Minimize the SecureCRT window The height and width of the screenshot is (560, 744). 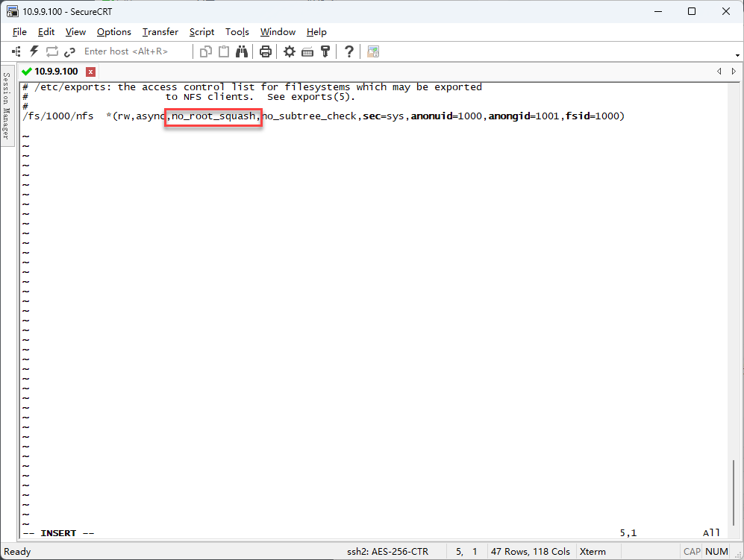pyautogui.click(x=658, y=11)
